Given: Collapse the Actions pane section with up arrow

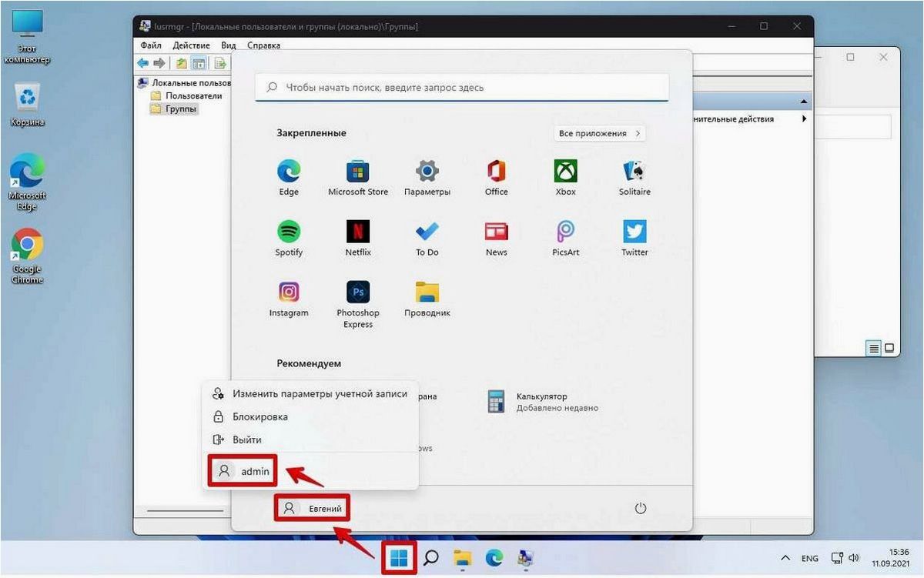Looking at the screenshot, I should (x=804, y=102).
